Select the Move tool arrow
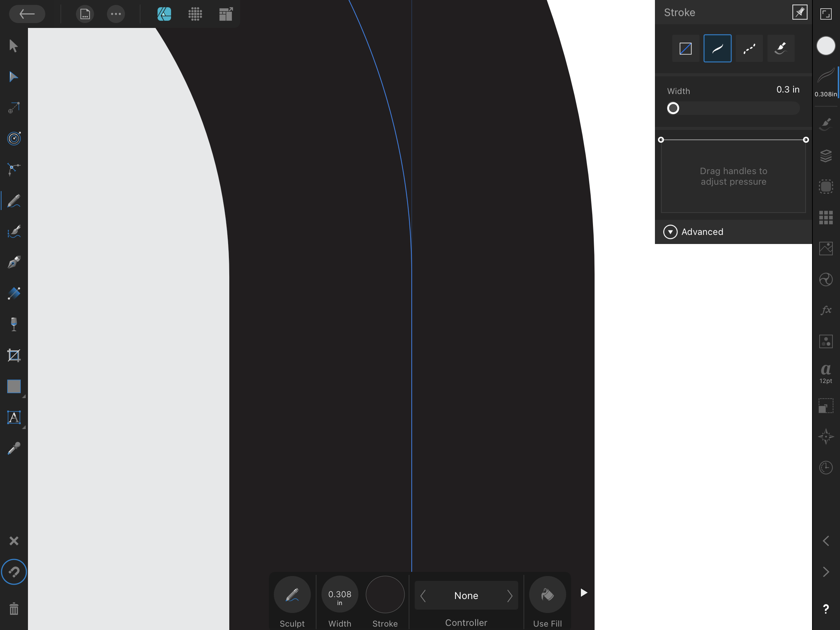Viewport: 840px width, 630px height. pos(14,46)
